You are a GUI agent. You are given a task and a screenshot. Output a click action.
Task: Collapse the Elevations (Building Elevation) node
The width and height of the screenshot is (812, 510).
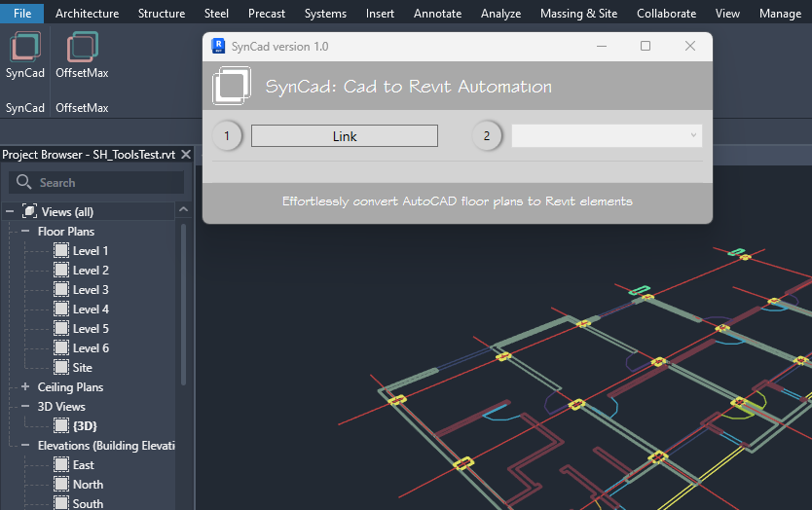25,446
